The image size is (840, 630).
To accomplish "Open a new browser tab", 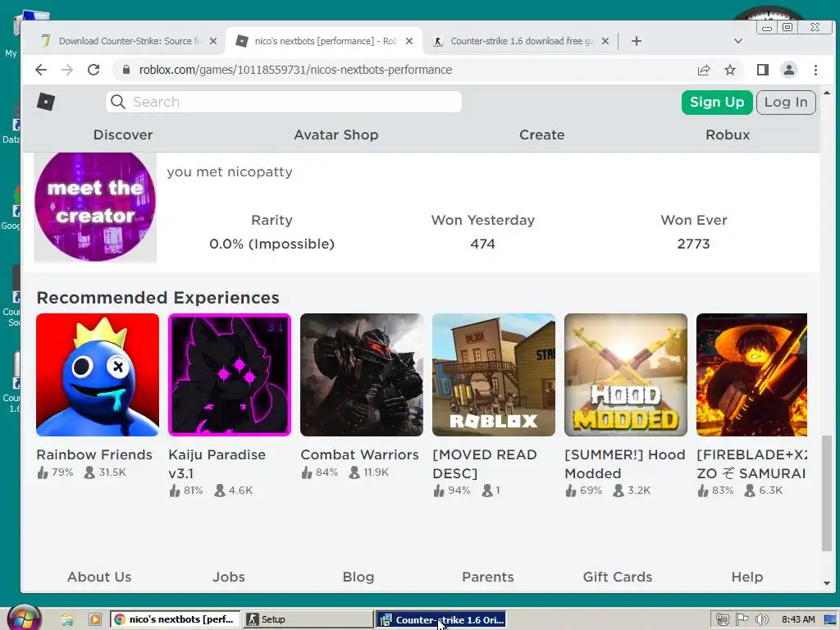I will [x=636, y=41].
